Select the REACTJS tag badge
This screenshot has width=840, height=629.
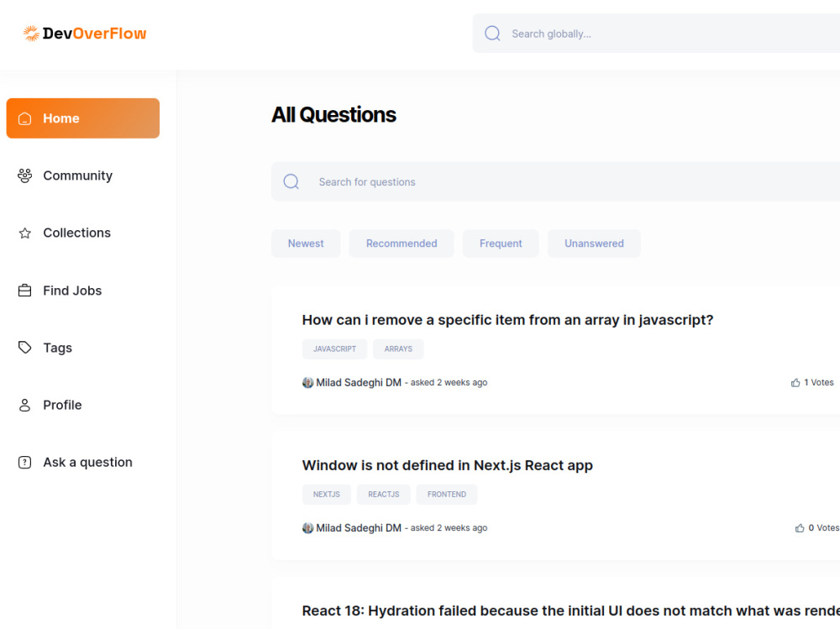pyautogui.click(x=384, y=495)
